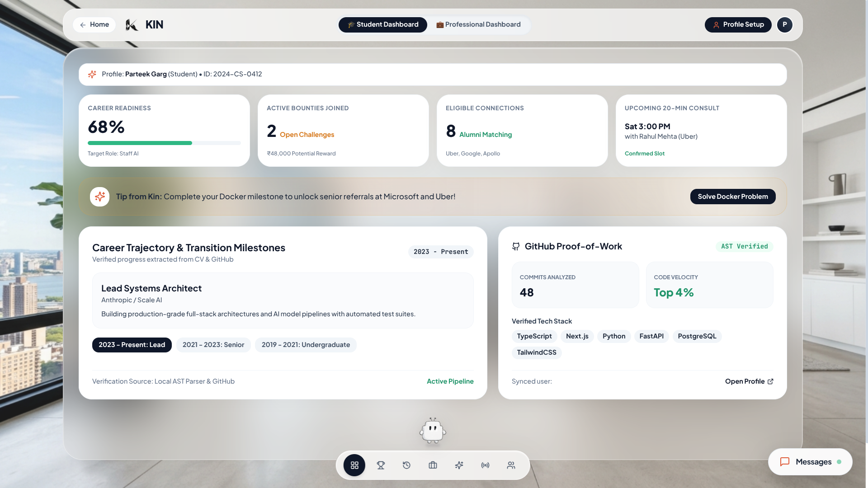This screenshot has height=488, width=868.
Task: Open the Active Bounties Joined card
Action: [x=343, y=131]
